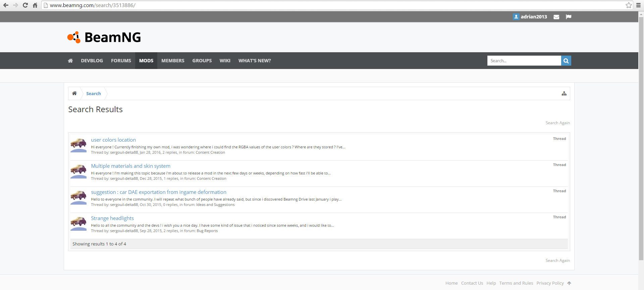Click the footer Terms and Rules link
The width and height of the screenshot is (644, 290).
point(516,283)
